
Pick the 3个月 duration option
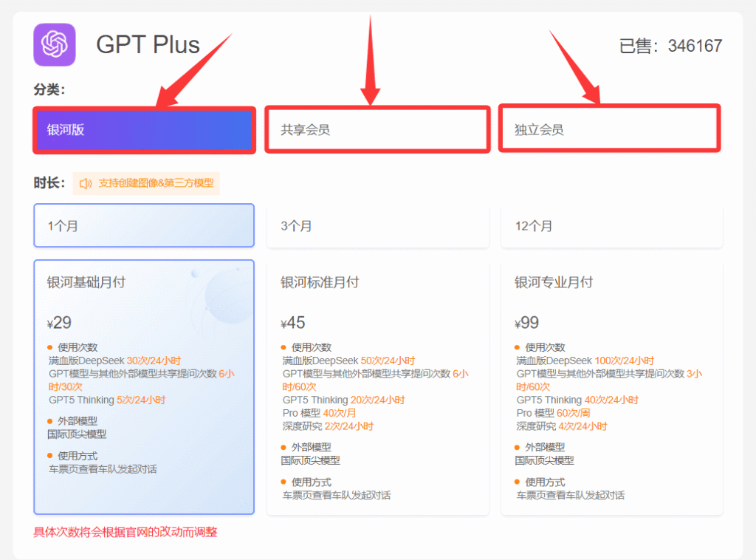pos(377,226)
